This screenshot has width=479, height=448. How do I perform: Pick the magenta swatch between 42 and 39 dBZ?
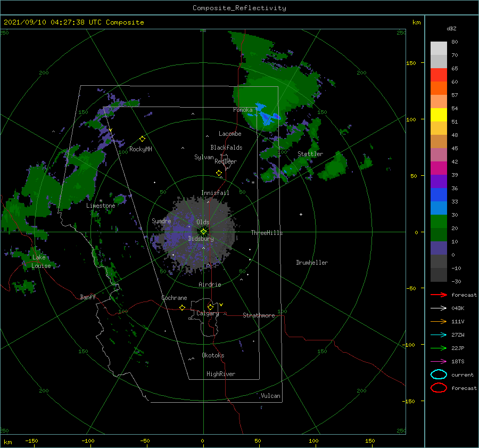coord(439,168)
